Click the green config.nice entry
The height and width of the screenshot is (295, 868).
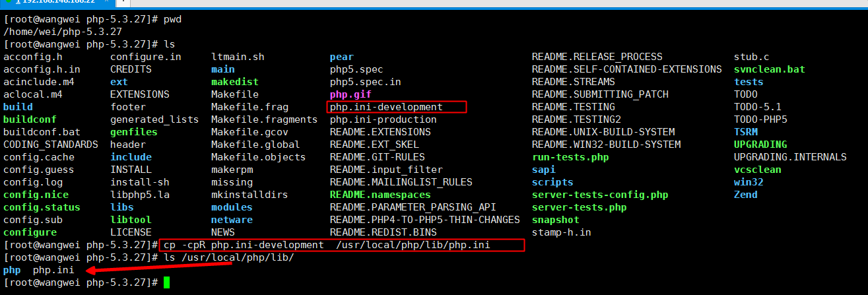(x=36, y=195)
